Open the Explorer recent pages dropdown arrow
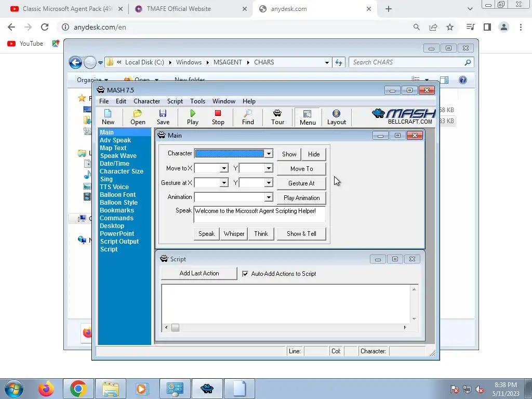532x399 pixels. click(x=100, y=62)
